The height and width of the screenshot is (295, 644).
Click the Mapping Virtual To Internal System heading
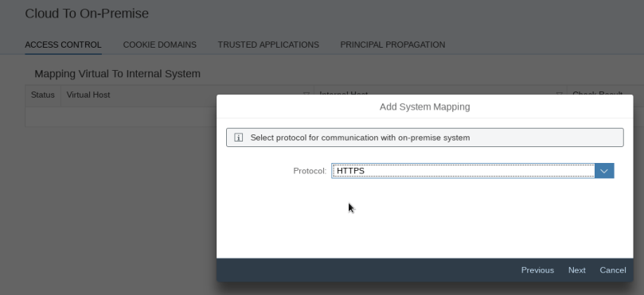[118, 74]
